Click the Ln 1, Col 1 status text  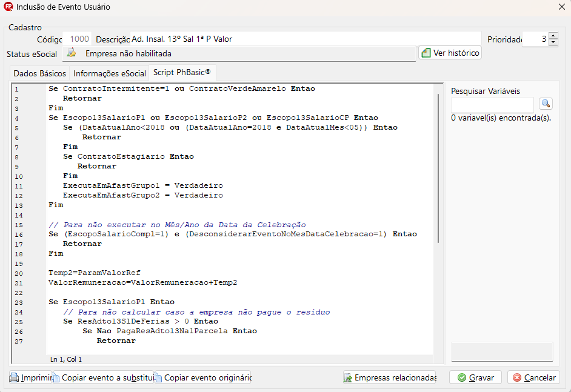[66, 359]
